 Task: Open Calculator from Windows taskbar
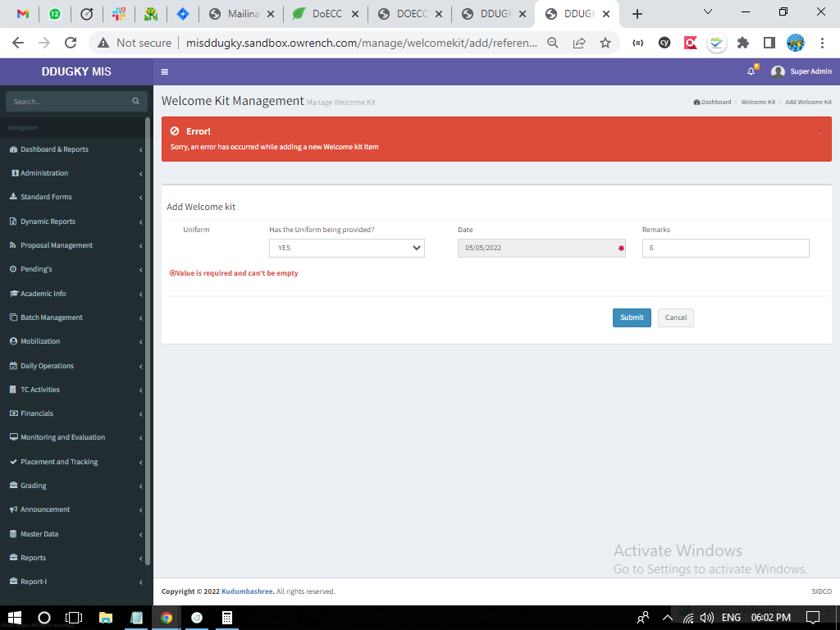(227, 617)
